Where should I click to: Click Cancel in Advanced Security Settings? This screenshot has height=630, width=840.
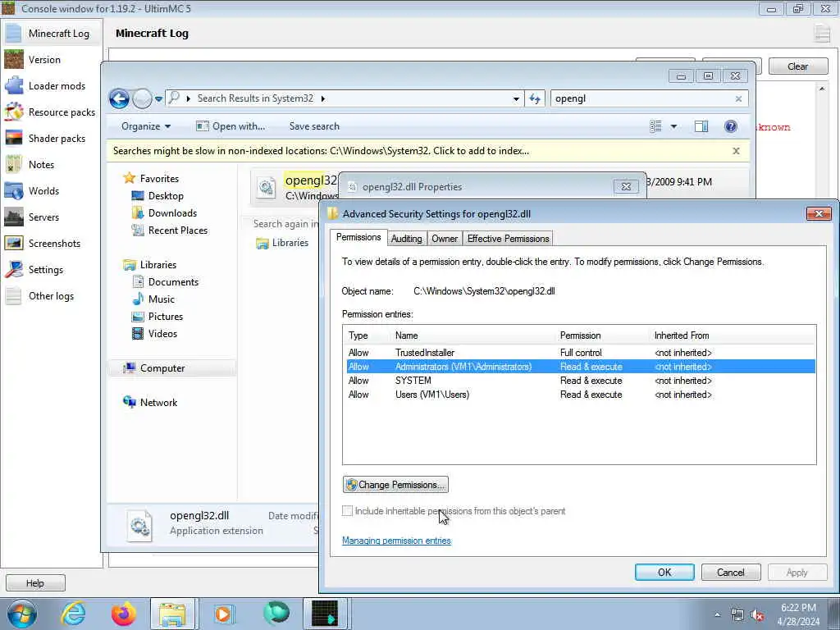click(731, 572)
